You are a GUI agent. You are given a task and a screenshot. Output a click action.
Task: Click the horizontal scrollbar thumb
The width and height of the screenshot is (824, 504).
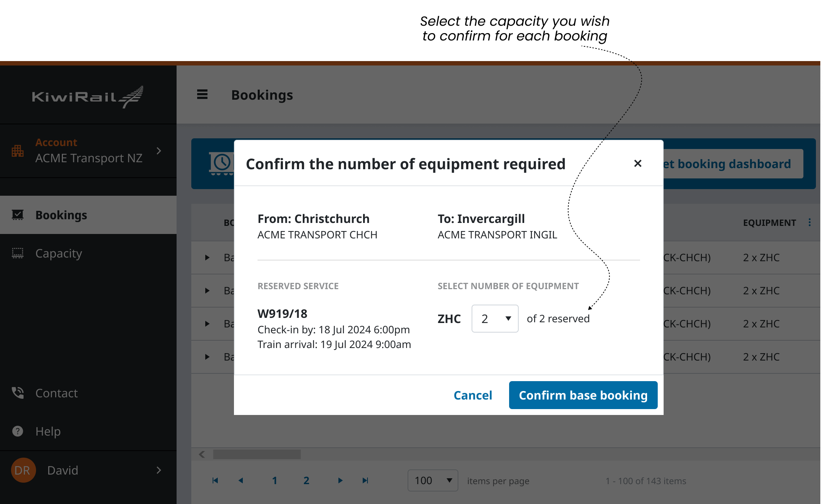click(x=257, y=454)
